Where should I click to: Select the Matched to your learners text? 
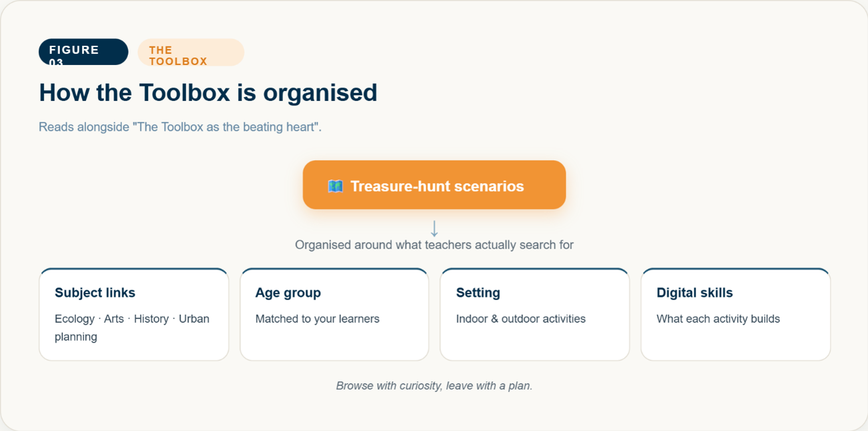point(318,319)
